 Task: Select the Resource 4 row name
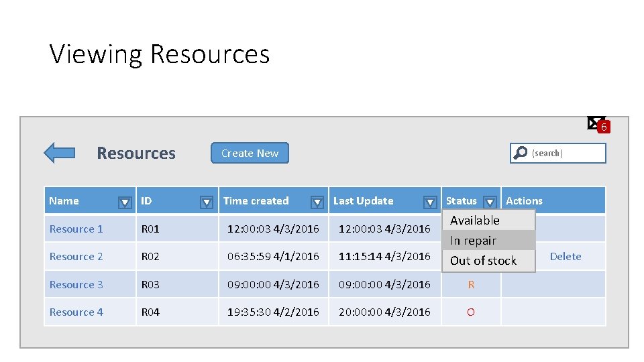click(76, 312)
